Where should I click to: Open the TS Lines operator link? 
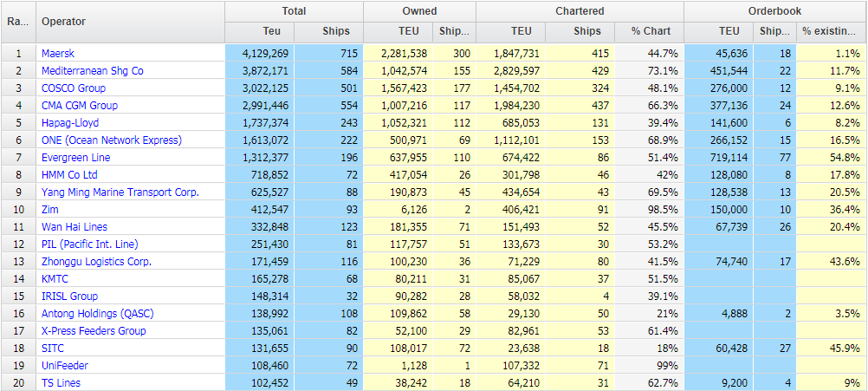[x=61, y=382]
